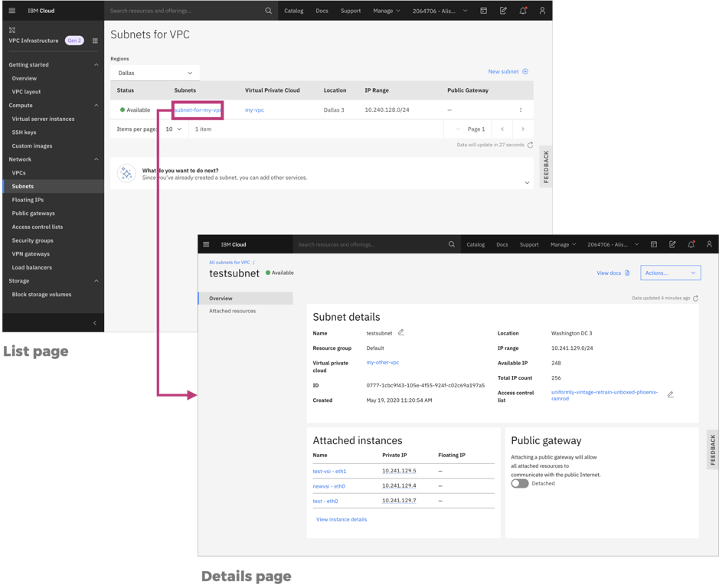The image size is (719, 588).
Task: Open my-vpc link in table
Action: pyautogui.click(x=254, y=110)
